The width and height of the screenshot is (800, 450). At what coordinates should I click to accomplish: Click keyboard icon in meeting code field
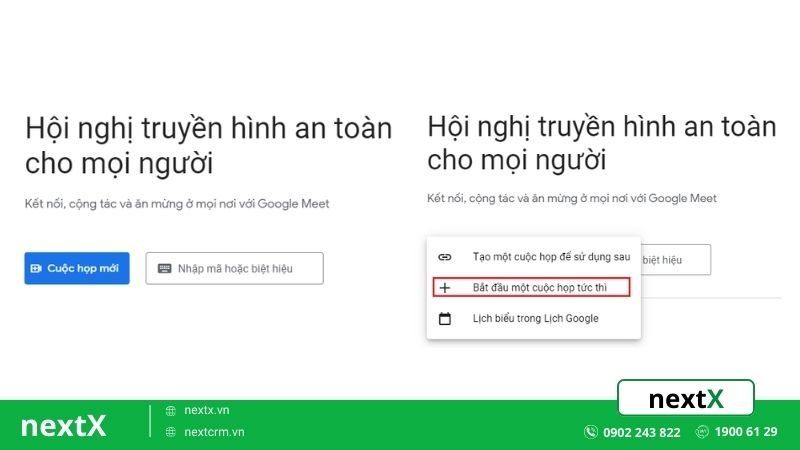[x=164, y=268]
